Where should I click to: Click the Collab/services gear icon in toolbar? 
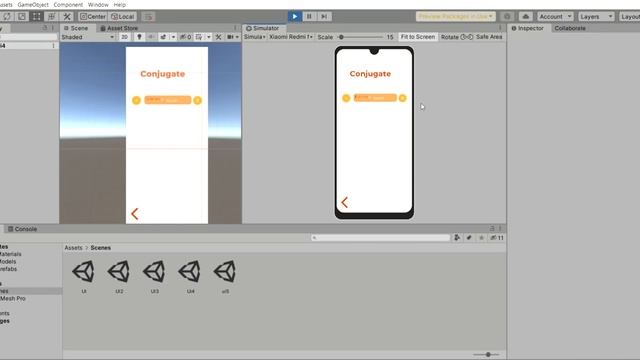point(507,16)
